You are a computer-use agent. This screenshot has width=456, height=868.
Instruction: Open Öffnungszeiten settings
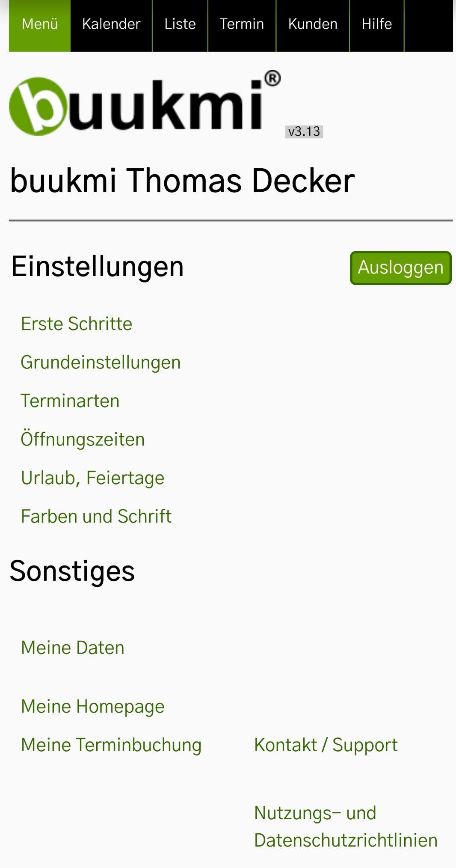(x=83, y=440)
